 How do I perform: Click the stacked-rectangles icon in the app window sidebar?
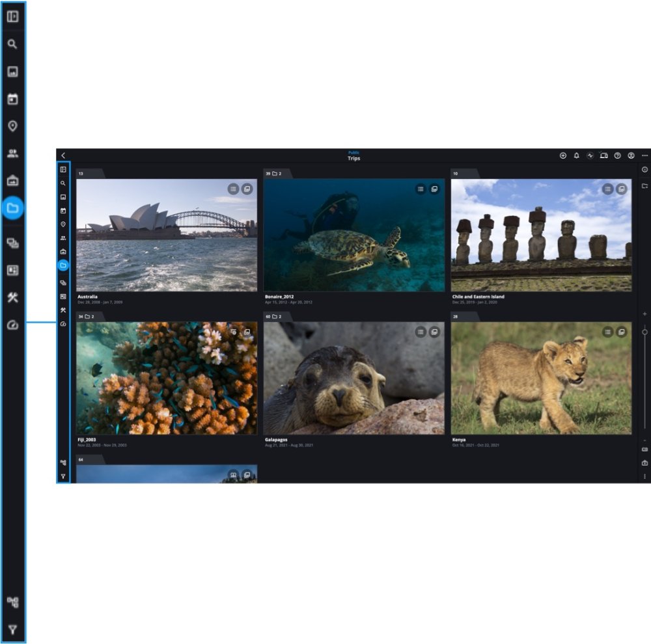click(63, 283)
